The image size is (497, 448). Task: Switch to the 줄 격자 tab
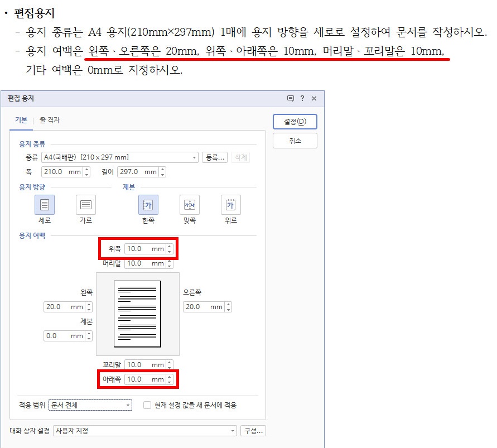pos(50,120)
